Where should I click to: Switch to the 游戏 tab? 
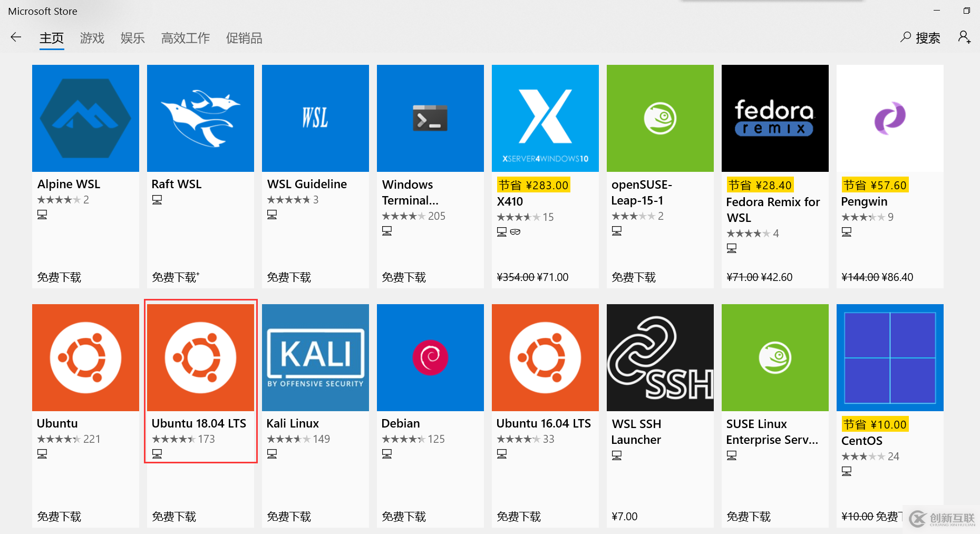click(92, 38)
